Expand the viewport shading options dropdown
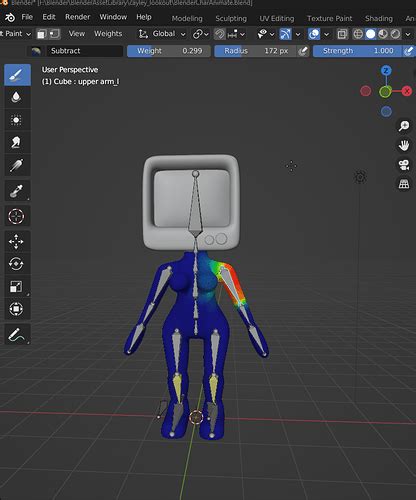 coord(408,34)
